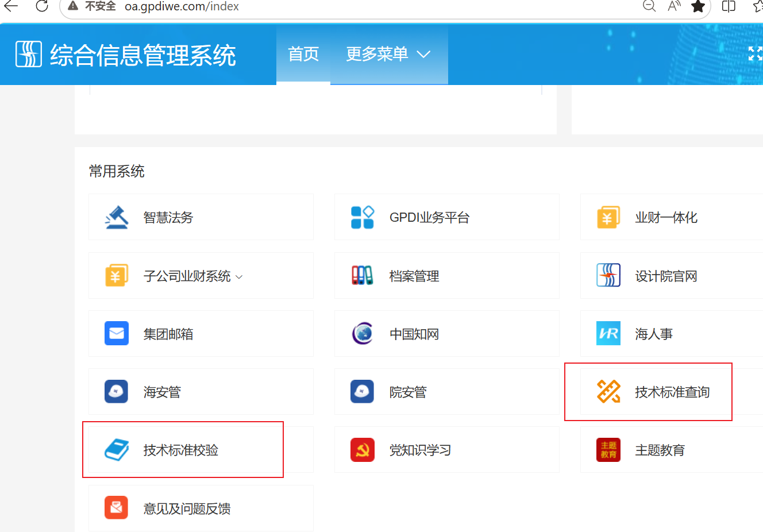The width and height of the screenshot is (763, 532).
Task: Click the read aloud icon
Action: [x=674, y=6]
